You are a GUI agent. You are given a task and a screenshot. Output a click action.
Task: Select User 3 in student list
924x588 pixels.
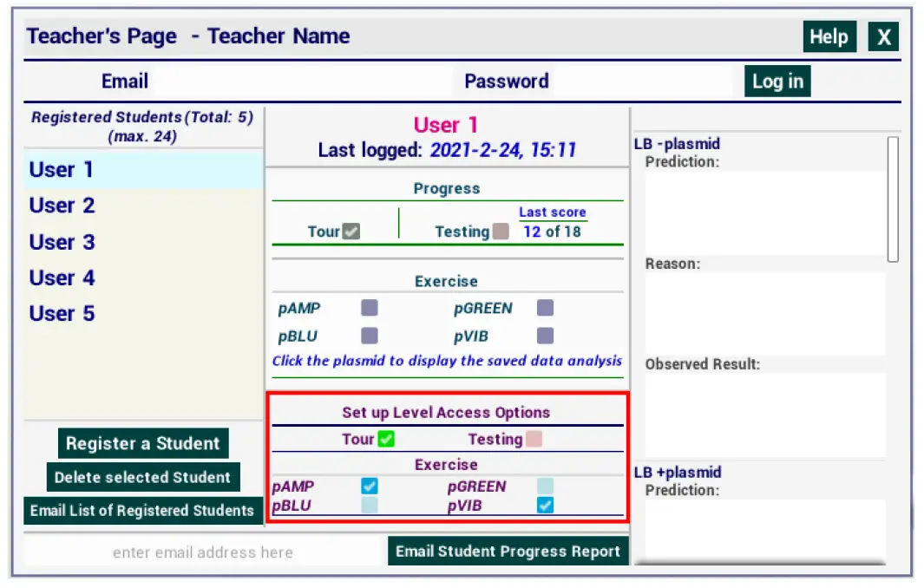[x=143, y=242]
